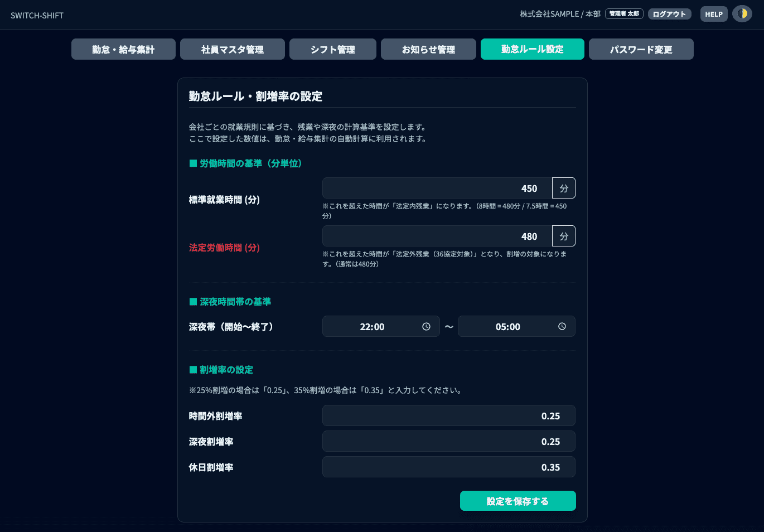Open the 社員マスタ管理 tab
764x532 pixels.
232,49
